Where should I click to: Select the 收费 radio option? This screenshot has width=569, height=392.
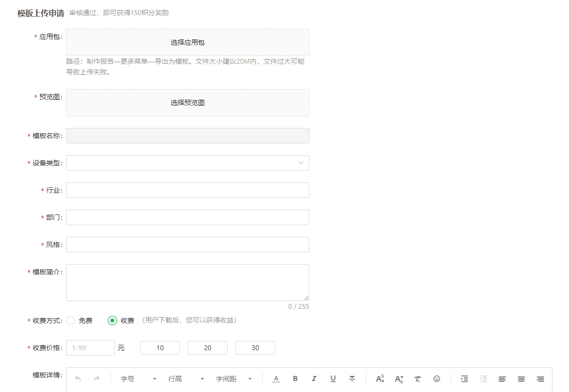tap(113, 321)
